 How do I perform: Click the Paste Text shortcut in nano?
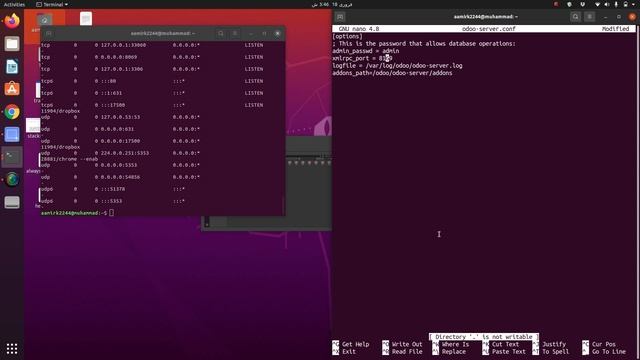504,351
